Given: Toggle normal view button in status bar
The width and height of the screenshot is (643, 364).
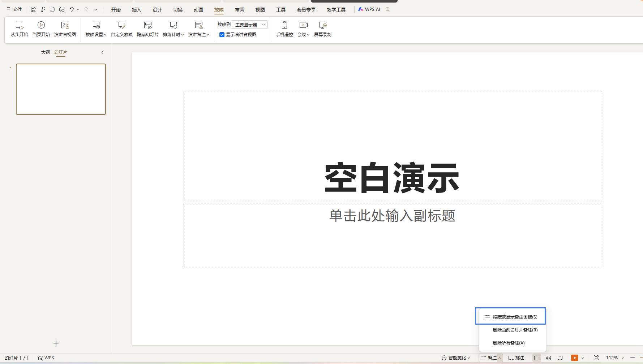Looking at the screenshot, I should 537,358.
